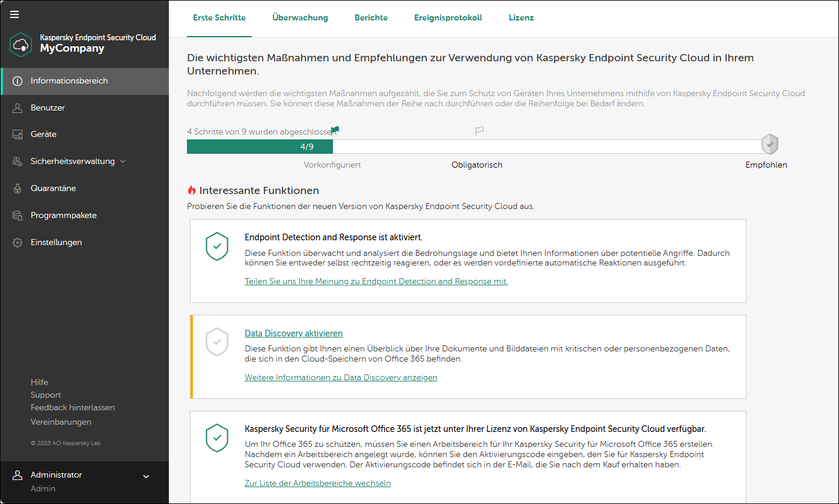Screen dimensions: 839x504
Task: Click the flame icon by Interessante Funktionen
Action: (192, 190)
